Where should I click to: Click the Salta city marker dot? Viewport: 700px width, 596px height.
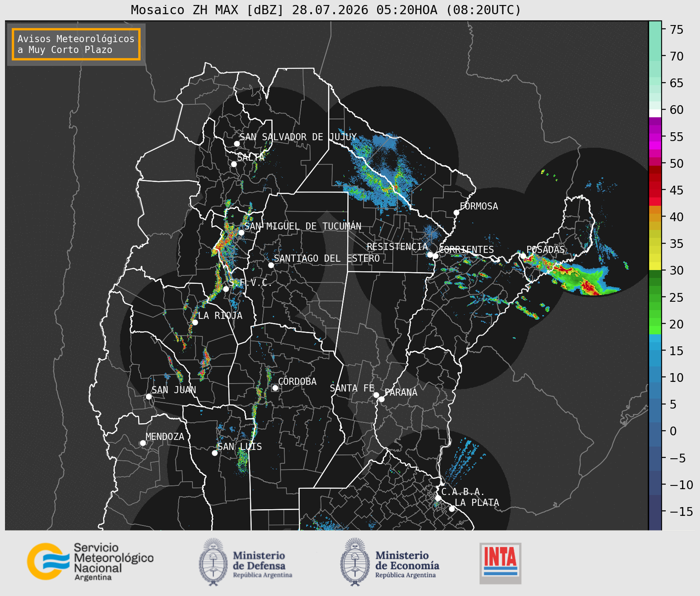point(234,164)
